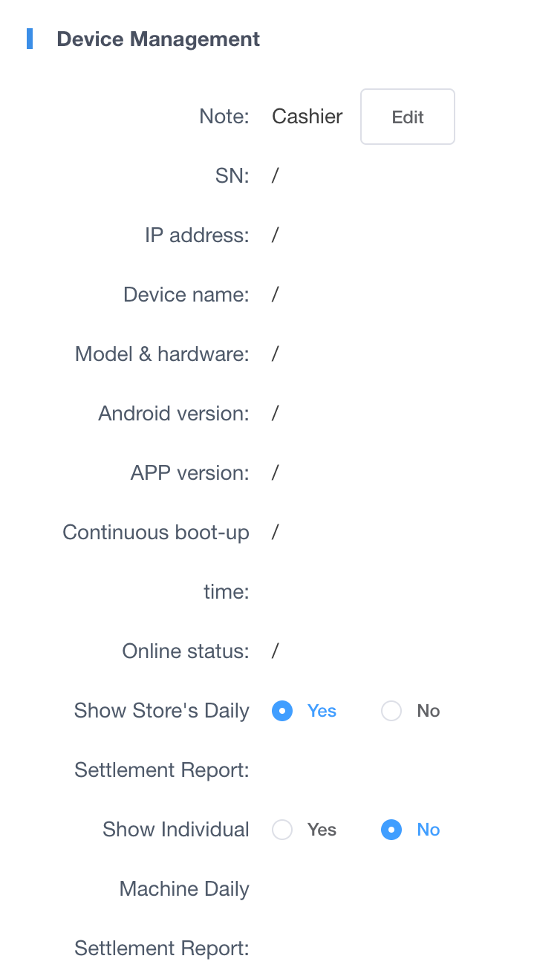Select Yes for Show Store's Daily Settlement Report

click(282, 711)
